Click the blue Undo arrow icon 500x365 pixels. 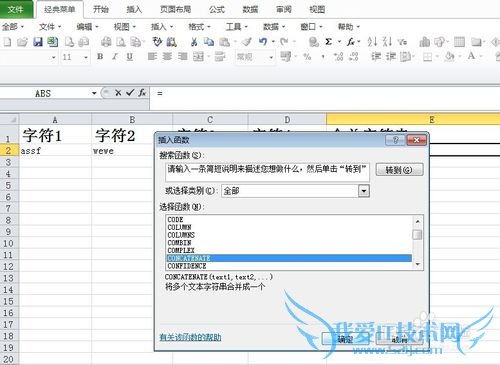[263, 42]
